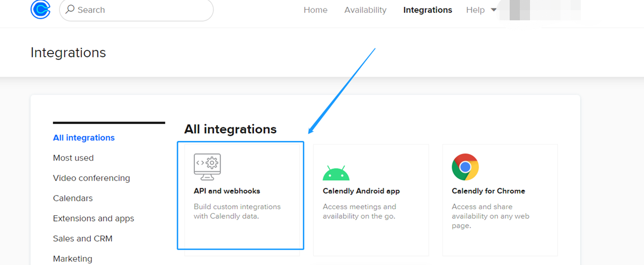Select Extensions and apps sidebar category
Image resolution: width=644 pixels, height=265 pixels.
pyautogui.click(x=94, y=218)
